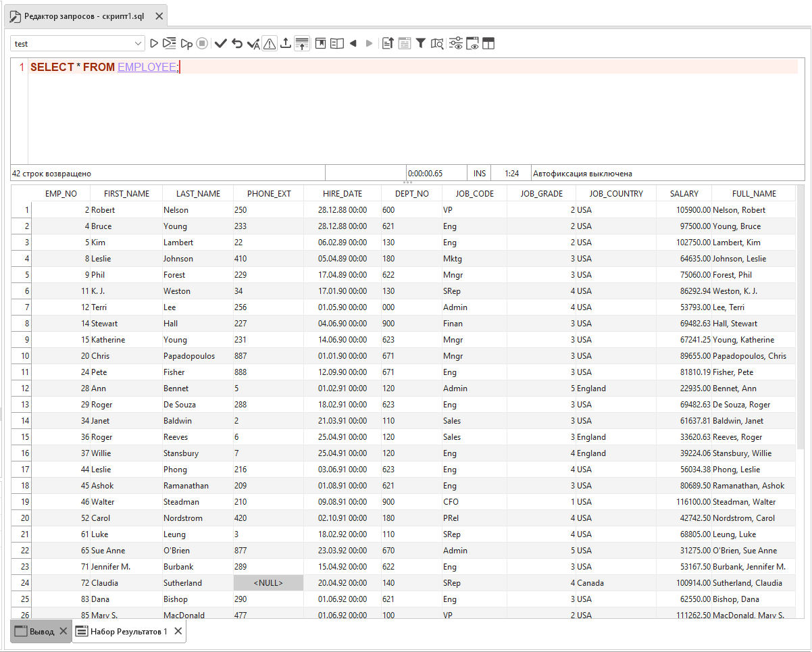Select the Execute script icon
This screenshot has height=652, width=812.
pos(168,43)
